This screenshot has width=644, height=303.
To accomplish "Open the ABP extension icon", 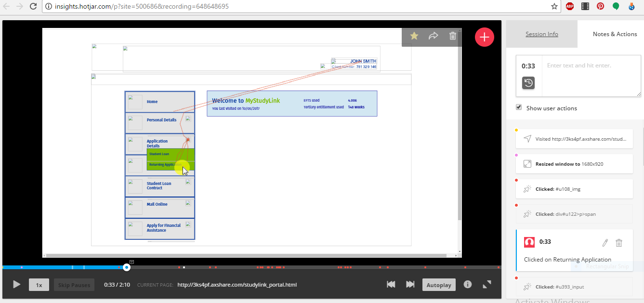I will pos(570,6).
